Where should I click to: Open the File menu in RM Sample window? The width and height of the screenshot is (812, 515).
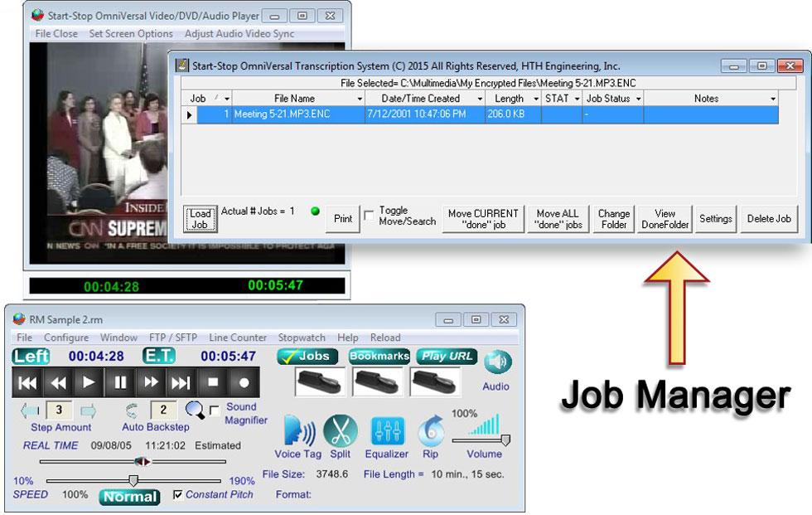tap(24, 338)
